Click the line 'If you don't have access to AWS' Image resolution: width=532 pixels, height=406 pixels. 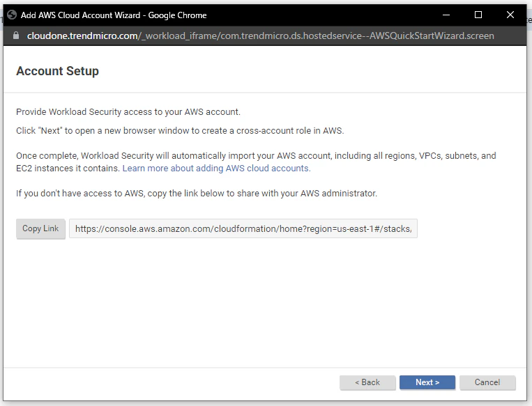tap(197, 193)
